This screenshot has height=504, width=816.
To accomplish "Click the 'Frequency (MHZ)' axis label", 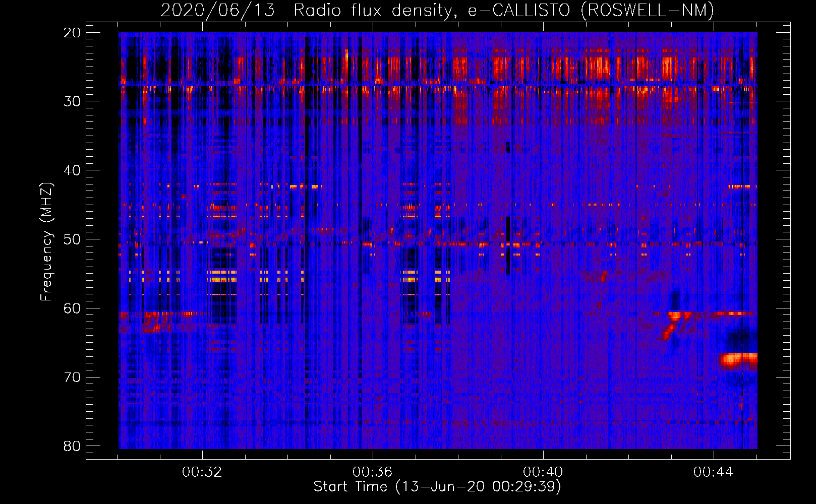I will pyautogui.click(x=46, y=242).
